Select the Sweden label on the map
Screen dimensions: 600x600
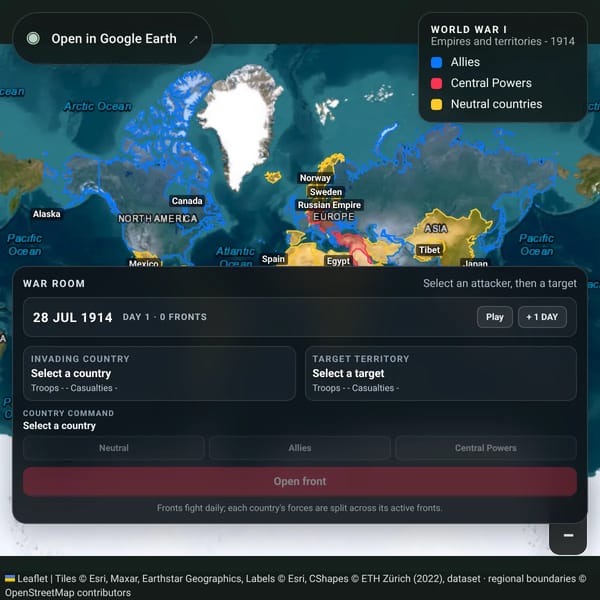click(326, 192)
